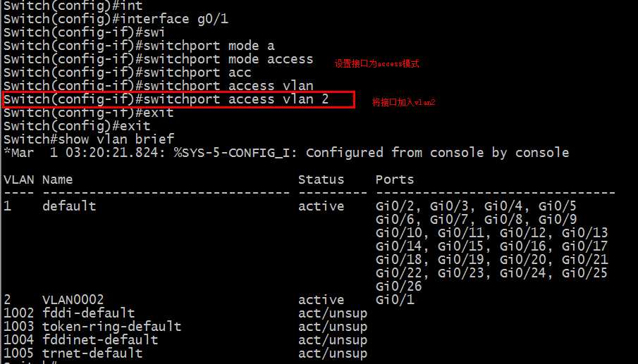Click the red annotation about access mode

(x=376, y=63)
